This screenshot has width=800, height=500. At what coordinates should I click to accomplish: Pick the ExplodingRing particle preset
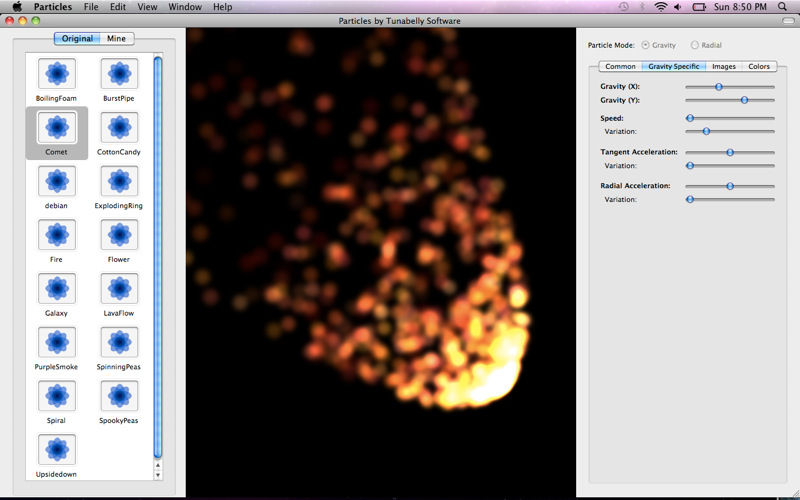(119, 181)
